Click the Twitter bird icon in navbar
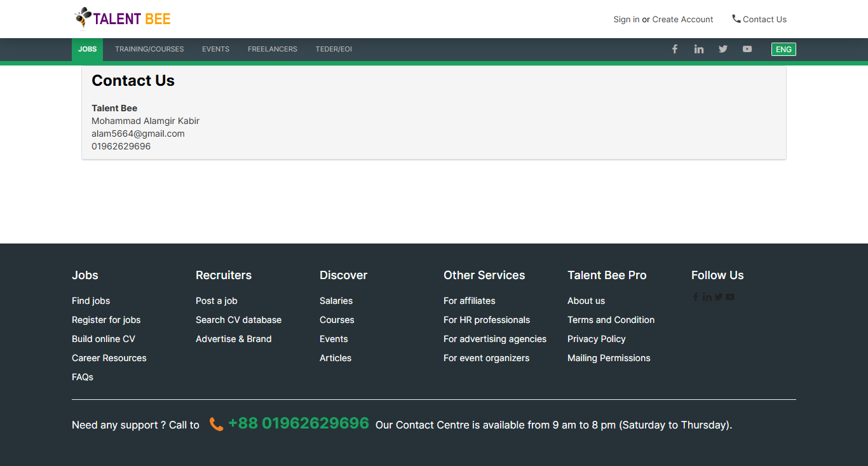Image resolution: width=868 pixels, height=466 pixels. coord(723,49)
